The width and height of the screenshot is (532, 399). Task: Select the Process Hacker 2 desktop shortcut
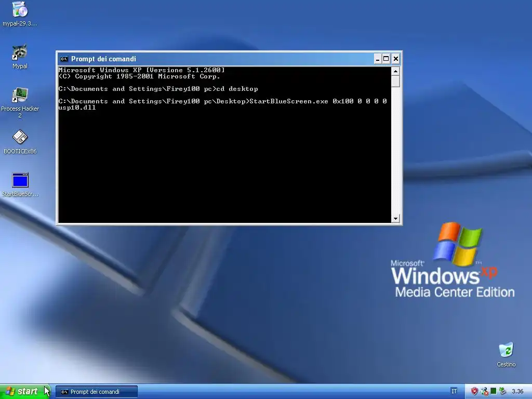pos(20,102)
